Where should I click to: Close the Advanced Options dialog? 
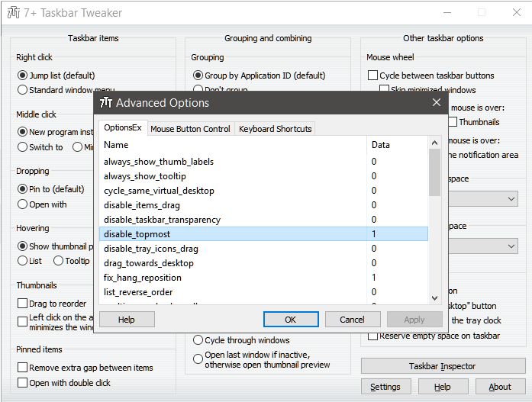(x=437, y=102)
